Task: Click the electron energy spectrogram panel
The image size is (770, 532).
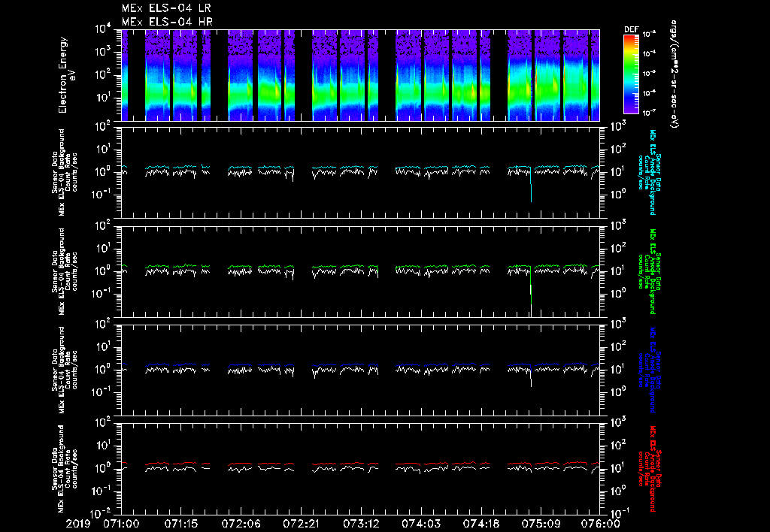Action: click(360, 75)
